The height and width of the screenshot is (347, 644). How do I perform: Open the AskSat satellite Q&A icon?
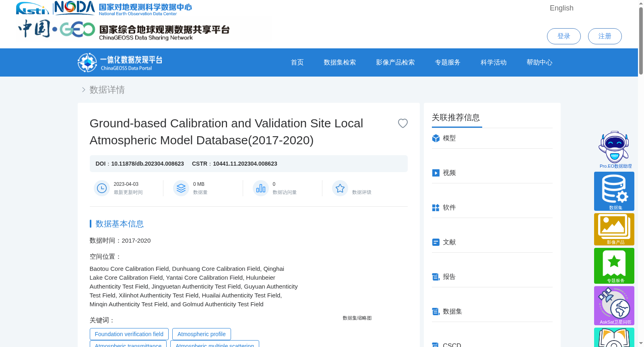[x=614, y=305]
